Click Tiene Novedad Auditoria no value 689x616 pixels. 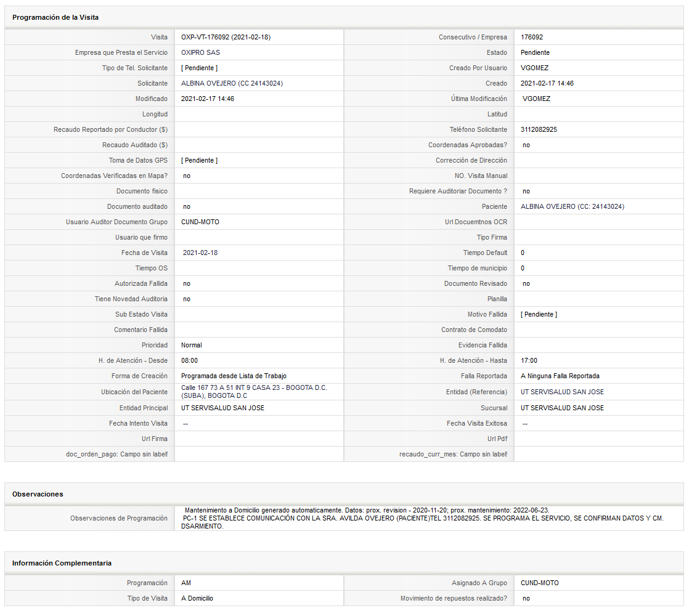click(186, 299)
